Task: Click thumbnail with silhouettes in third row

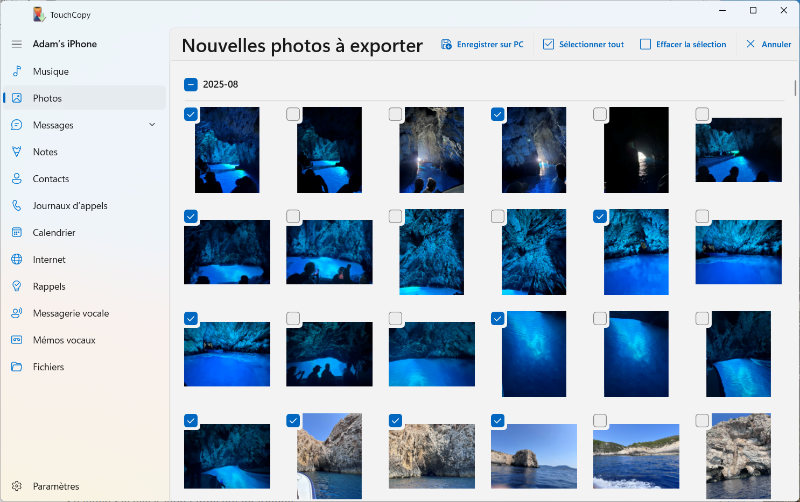Action: pos(329,354)
